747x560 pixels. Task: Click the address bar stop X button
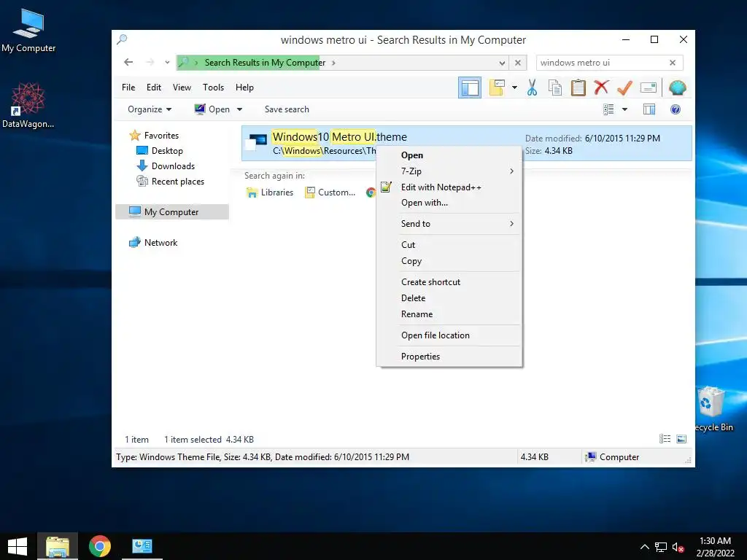pos(518,63)
